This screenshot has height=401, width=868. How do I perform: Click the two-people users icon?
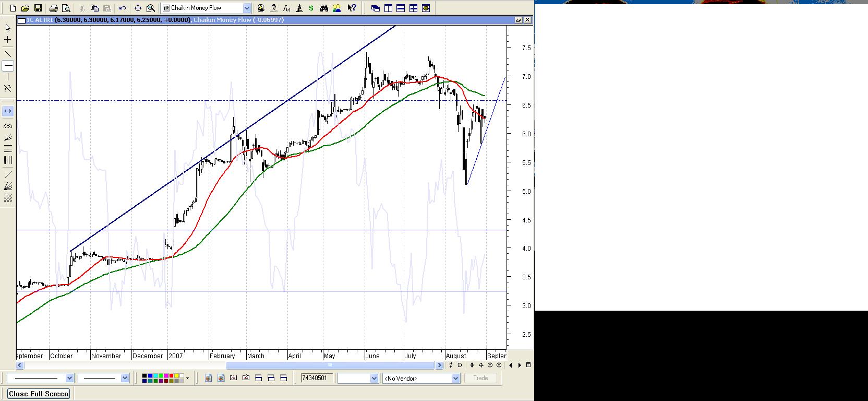pyautogui.click(x=336, y=8)
